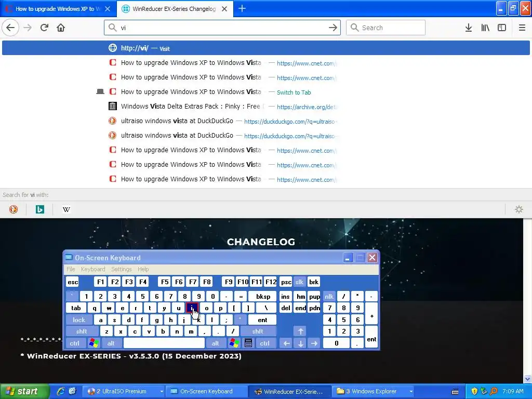Switch to How to upgrade Windows XP tab
The height and width of the screenshot is (399, 532).
(x=58, y=9)
